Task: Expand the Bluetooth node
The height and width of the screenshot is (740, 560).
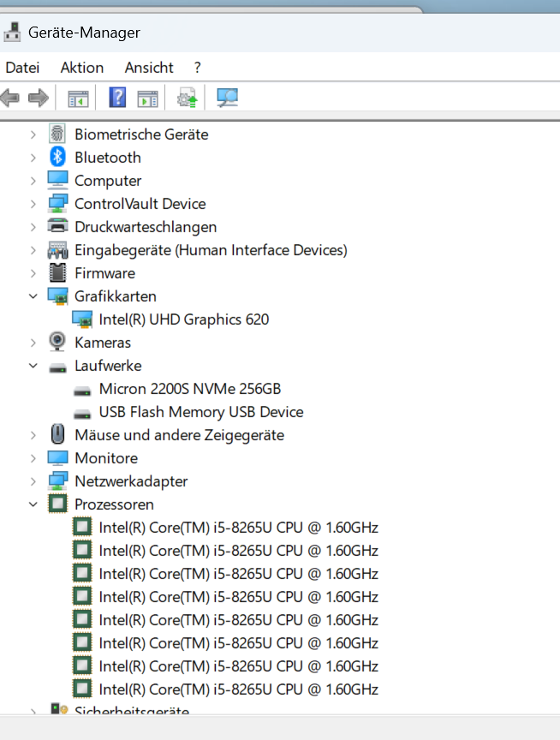Action: point(33,158)
